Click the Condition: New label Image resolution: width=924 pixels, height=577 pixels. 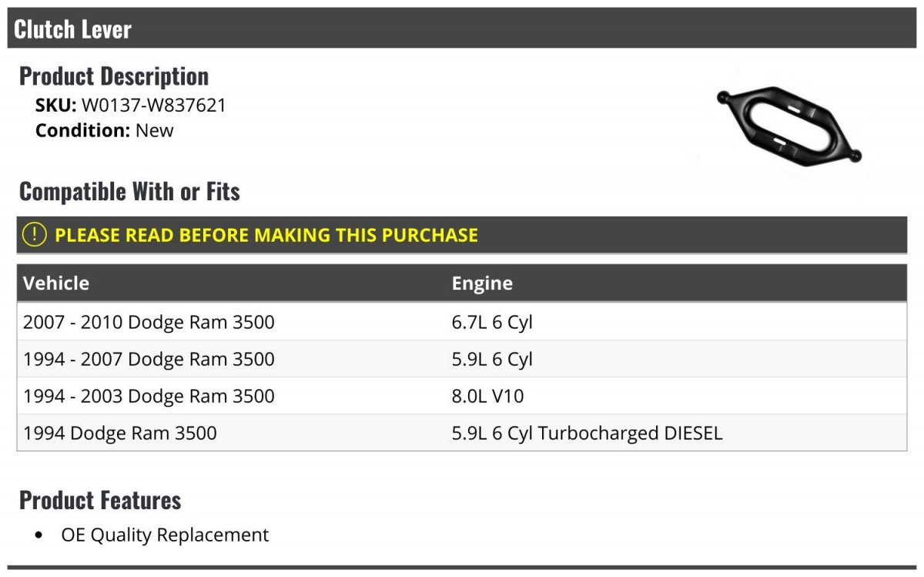click(x=105, y=130)
